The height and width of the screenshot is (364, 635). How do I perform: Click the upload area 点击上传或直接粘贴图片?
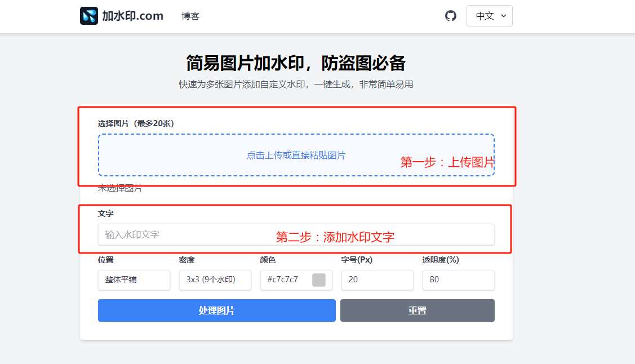296,155
